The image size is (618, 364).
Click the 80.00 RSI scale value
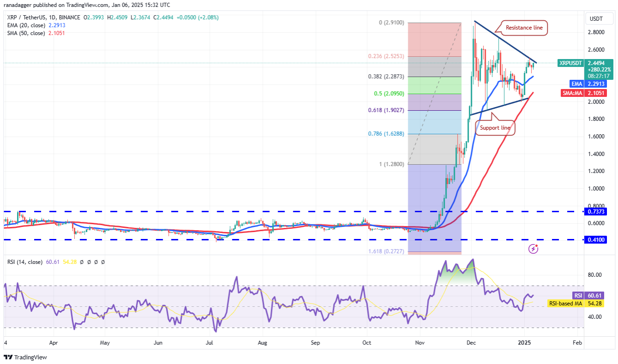[x=595, y=275]
